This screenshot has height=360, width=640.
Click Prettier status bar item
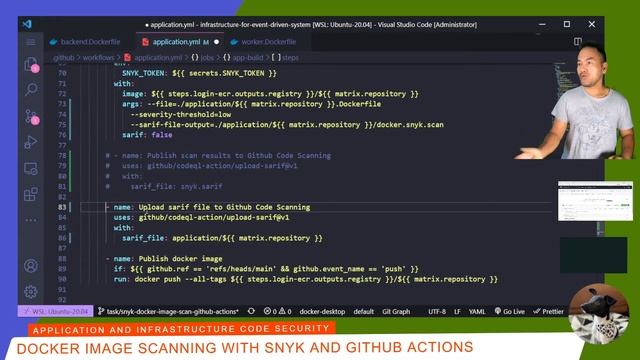pos(549,311)
